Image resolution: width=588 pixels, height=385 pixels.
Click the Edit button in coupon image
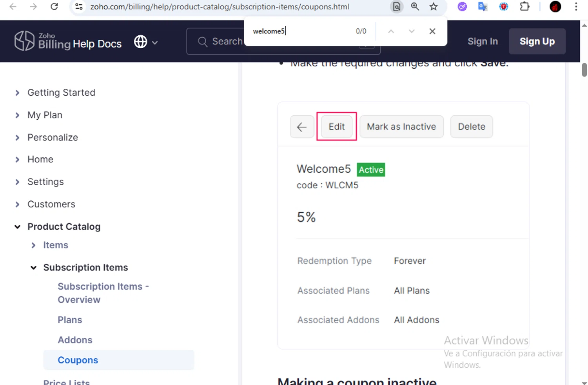[337, 126]
